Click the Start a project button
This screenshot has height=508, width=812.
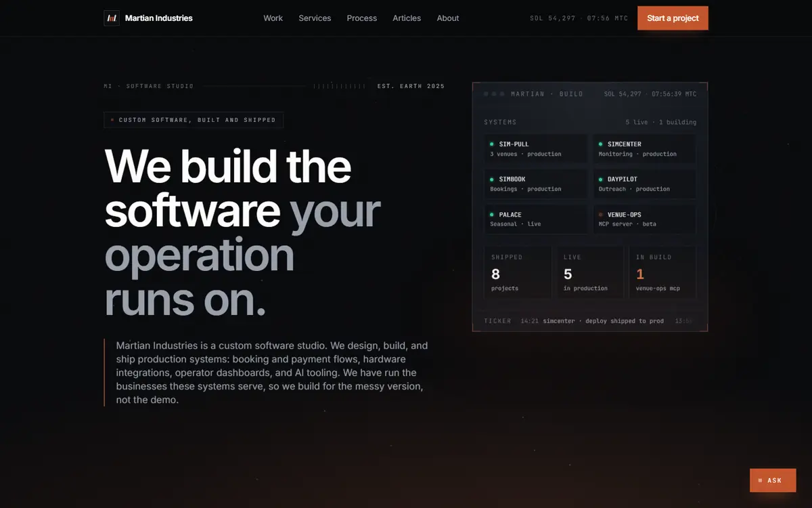673,18
